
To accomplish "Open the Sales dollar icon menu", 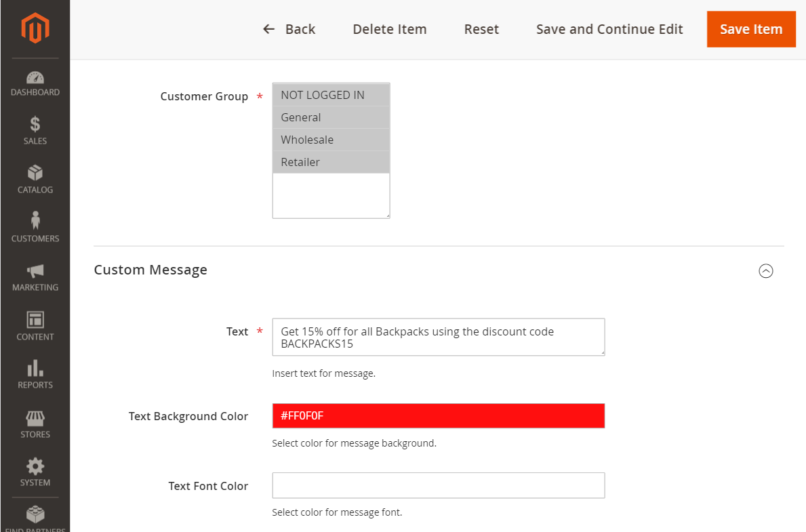I will [x=35, y=131].
